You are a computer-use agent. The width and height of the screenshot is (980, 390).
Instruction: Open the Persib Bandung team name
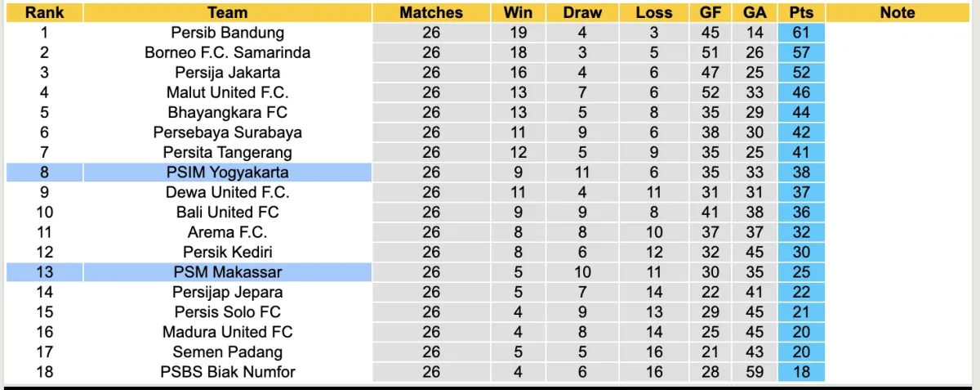[x=228, y=33]
